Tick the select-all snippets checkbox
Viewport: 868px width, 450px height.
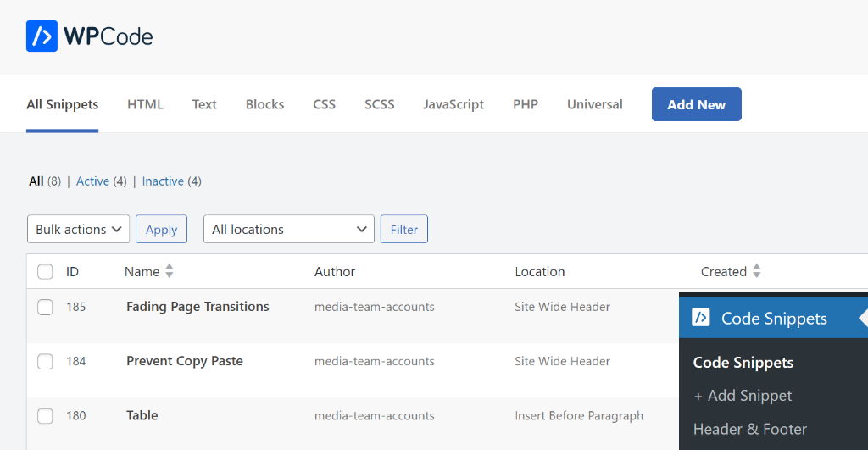point(45,272)
